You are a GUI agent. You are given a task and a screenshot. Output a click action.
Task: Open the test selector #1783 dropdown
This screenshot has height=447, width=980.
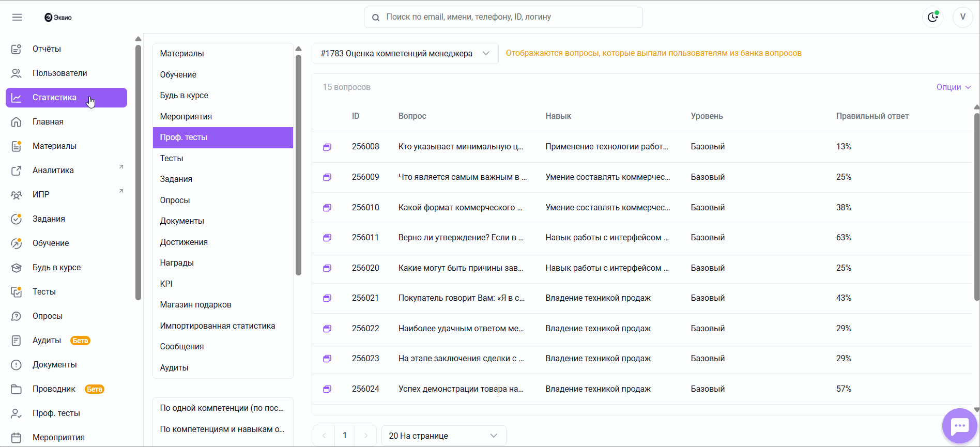tap(405, 54)
